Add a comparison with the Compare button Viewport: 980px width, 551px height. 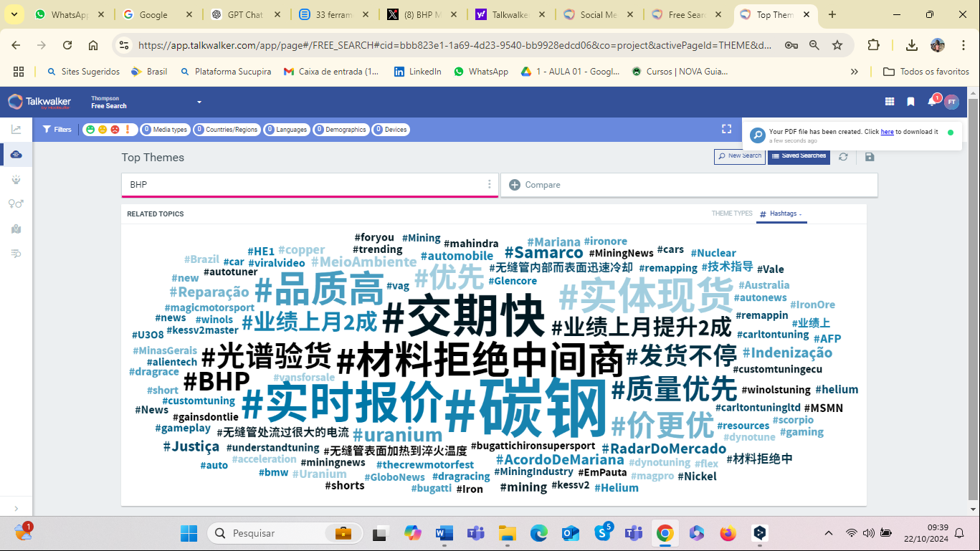point(534,185)
